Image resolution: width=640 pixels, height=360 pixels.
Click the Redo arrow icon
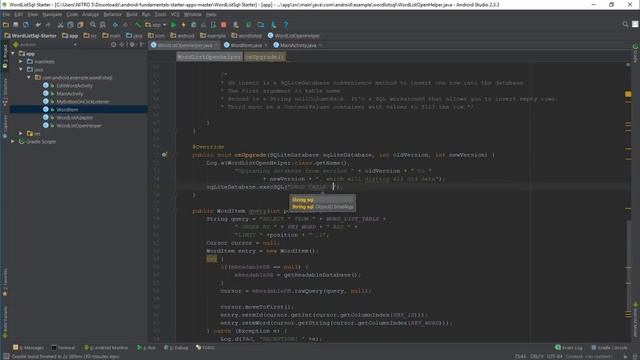pyautogui.click(x=48, y=25)
